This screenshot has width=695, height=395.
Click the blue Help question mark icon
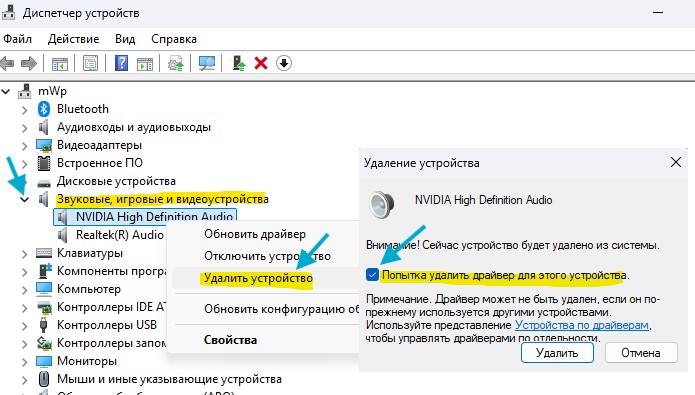pos(121,63)
